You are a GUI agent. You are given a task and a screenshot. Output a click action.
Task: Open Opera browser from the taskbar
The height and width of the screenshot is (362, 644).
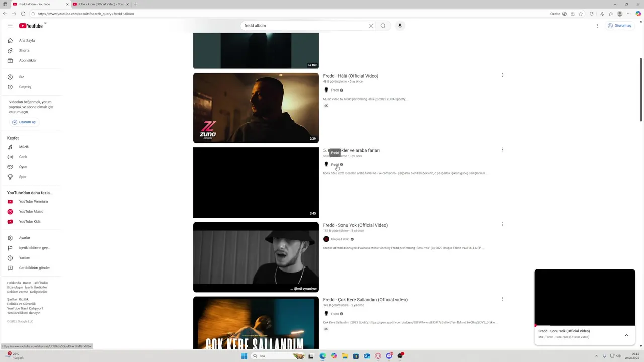[x=378, y=356]
